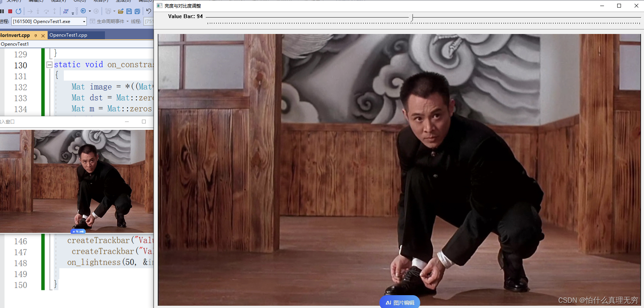Click the Hot Reload icon in toolbar

(x=66, y=11)
